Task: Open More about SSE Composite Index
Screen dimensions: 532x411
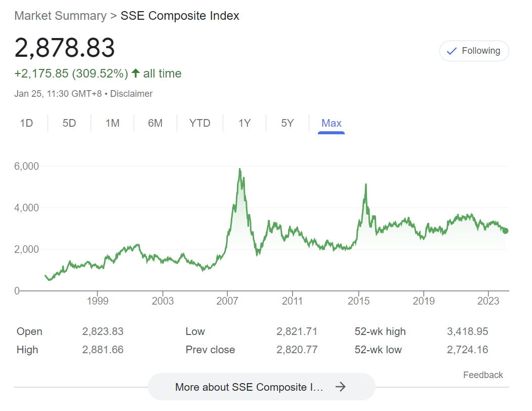Action: [x=262, y=387]
